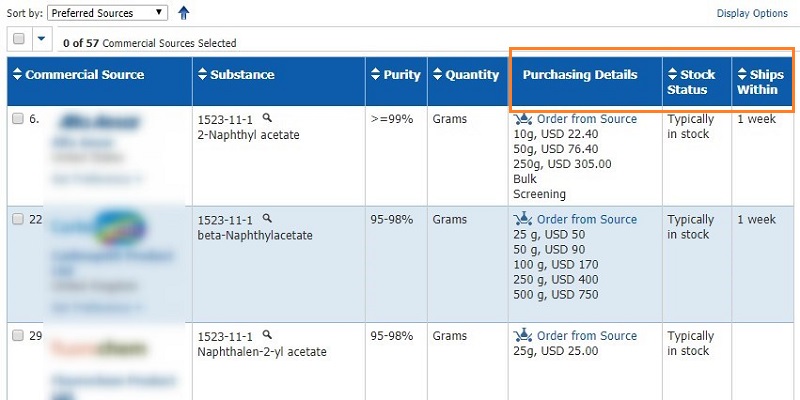Select checkbox for source row 6

(17, 119)
